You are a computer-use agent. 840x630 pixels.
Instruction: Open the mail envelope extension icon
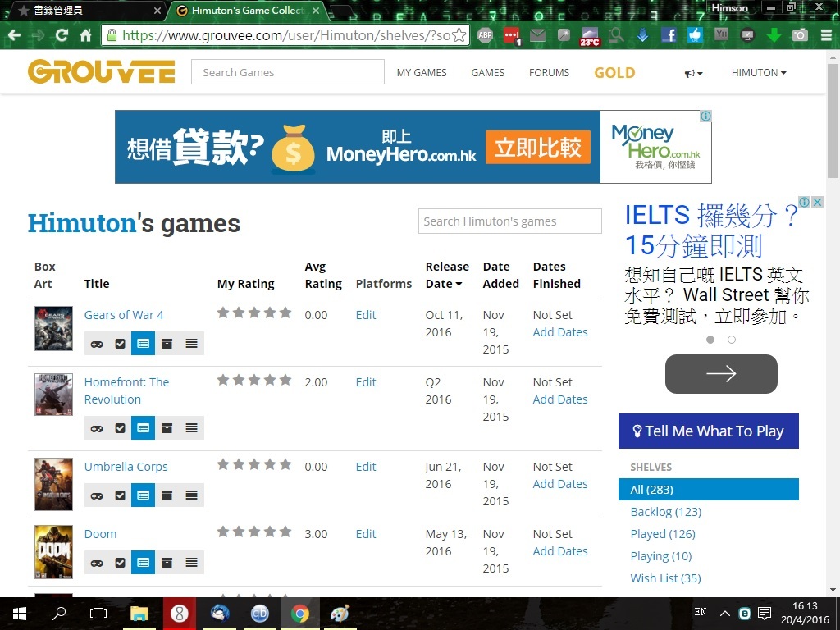pyautogui.click(x=537, y=35)
